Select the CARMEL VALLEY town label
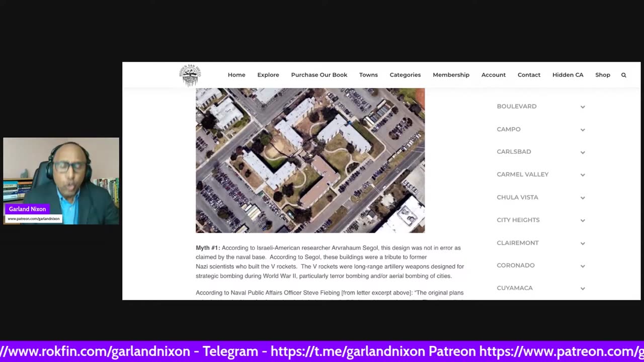This screenshot has height=362, width=644. [523, 174]
